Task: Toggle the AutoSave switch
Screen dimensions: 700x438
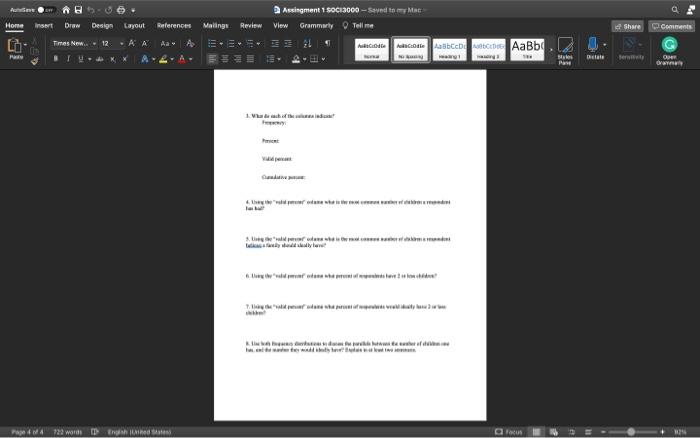Action: [x=46, y=10]
